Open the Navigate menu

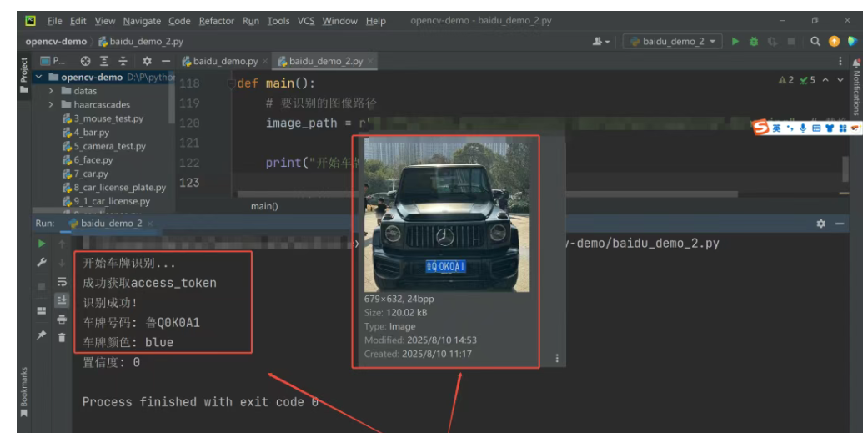142,21
